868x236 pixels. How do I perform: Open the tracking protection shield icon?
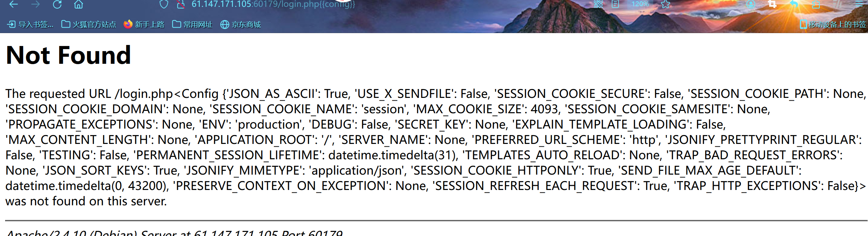164,4
